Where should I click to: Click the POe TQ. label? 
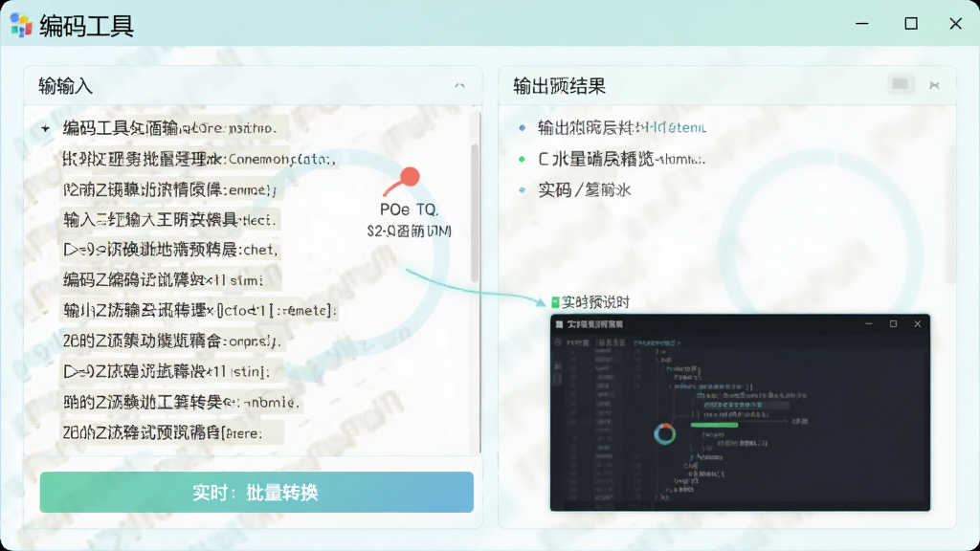point(410,209)
